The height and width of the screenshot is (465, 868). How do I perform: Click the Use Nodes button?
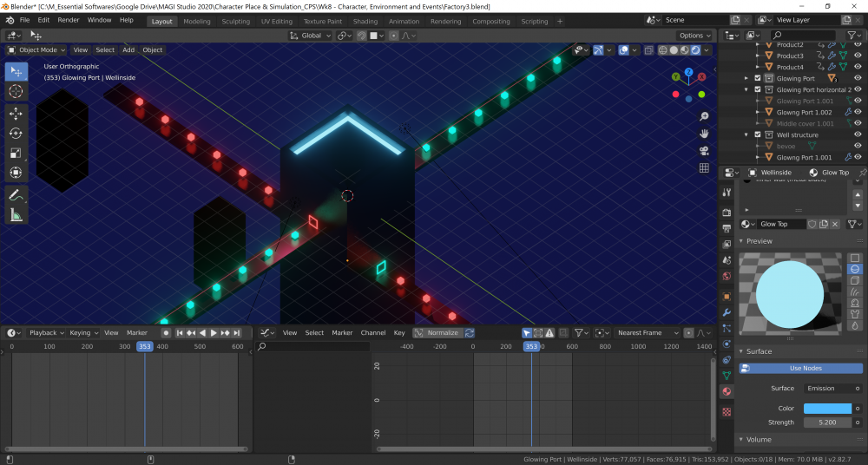[x=800, y=368]
